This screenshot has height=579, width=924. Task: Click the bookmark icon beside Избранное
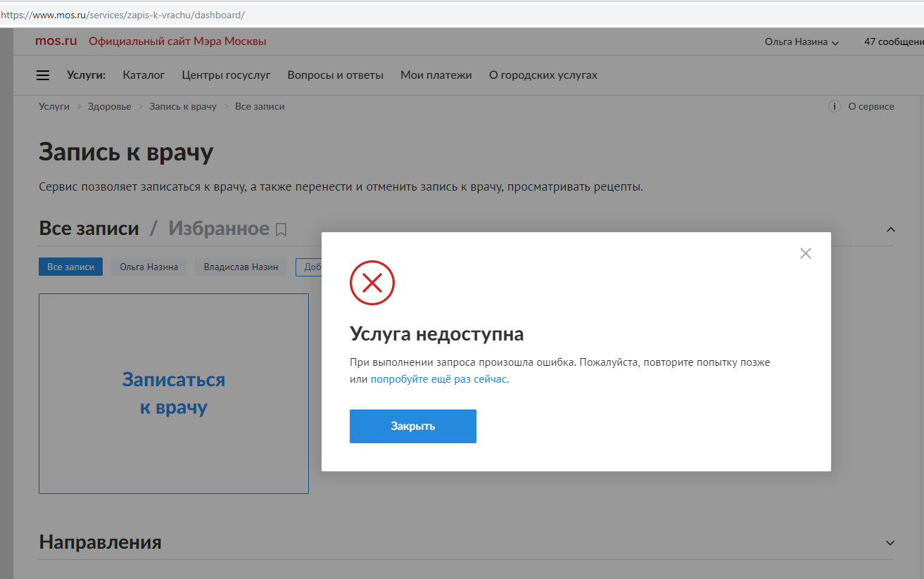(281, 229)
